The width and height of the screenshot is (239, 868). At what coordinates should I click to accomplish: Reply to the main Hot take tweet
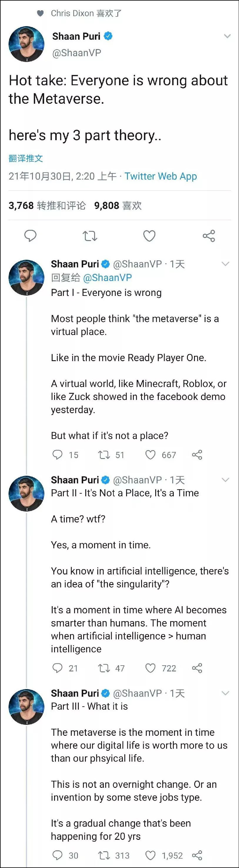30,236
